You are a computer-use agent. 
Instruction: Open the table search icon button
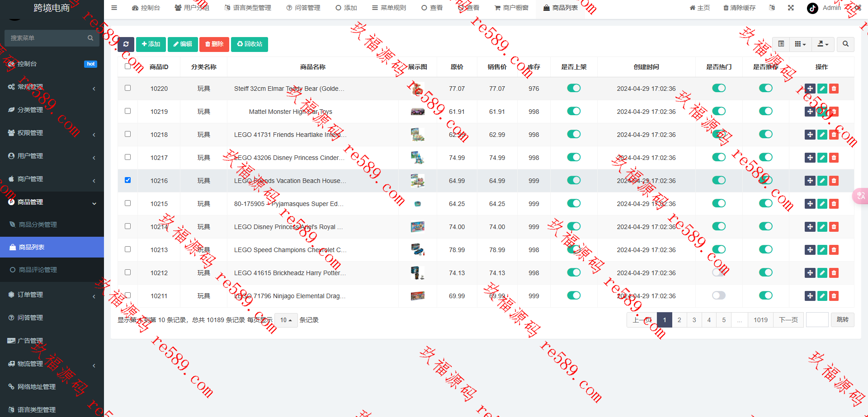(845, 44)
